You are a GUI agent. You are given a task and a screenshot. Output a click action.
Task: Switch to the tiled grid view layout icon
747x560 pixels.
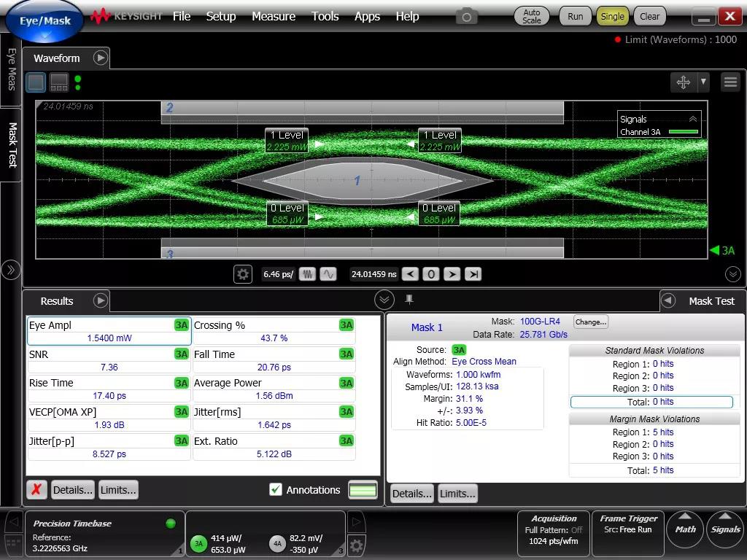point(59,82)
